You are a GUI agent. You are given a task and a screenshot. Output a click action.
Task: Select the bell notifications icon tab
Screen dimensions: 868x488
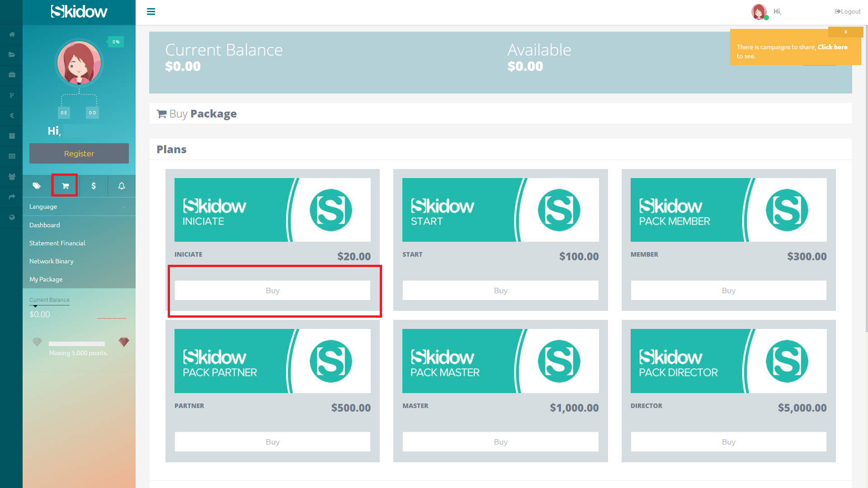pos(122,186)
